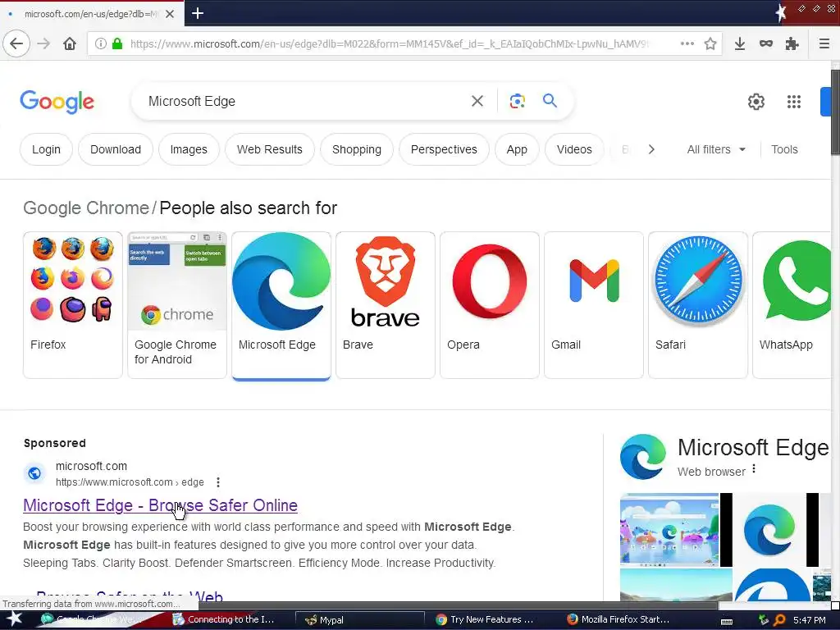
Task: Select the Download filter chip
Action: [115, 149]
